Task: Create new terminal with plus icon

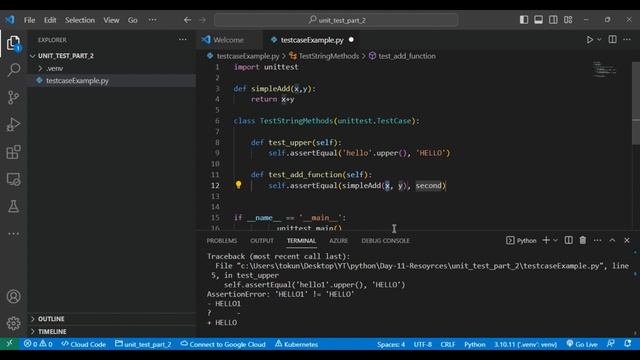Action: tap(546, 240)
